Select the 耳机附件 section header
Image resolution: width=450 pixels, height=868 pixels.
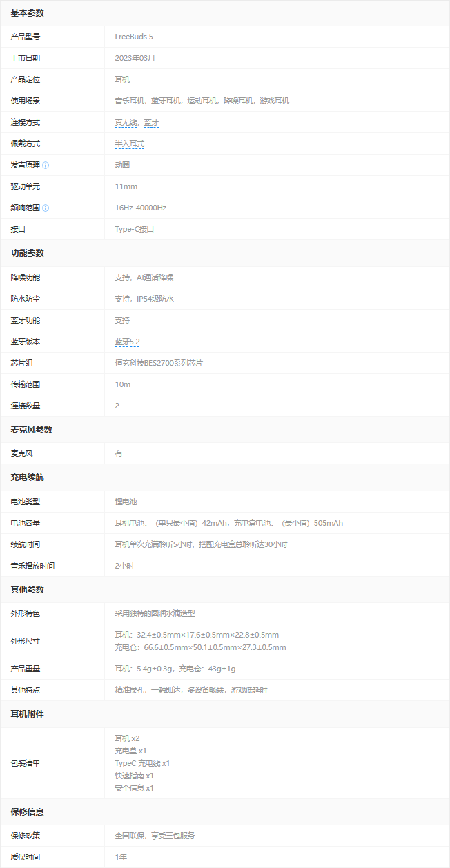click(27, 714)
